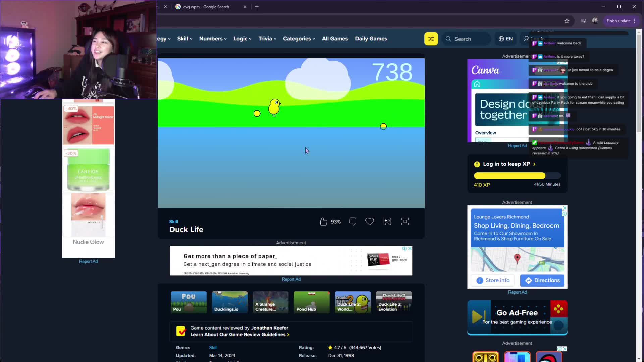Close the avg wpm Google Search tab

click(245, 7)
